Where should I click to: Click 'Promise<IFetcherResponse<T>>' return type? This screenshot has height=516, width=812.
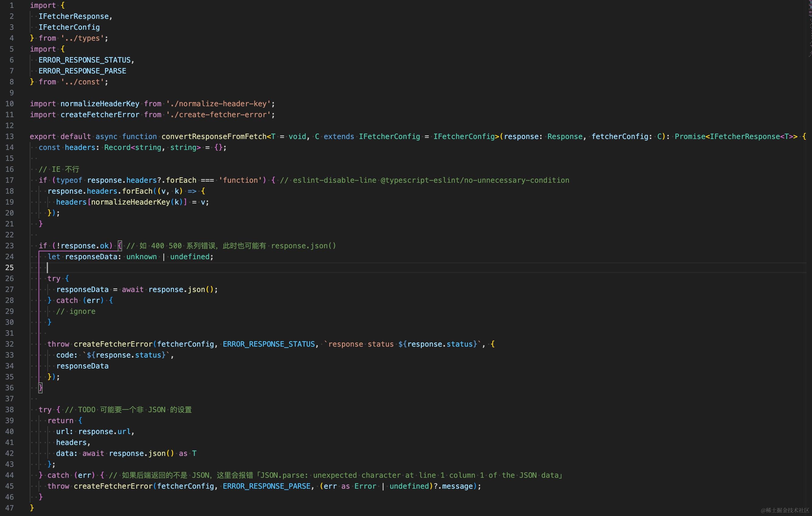[736, 137]
